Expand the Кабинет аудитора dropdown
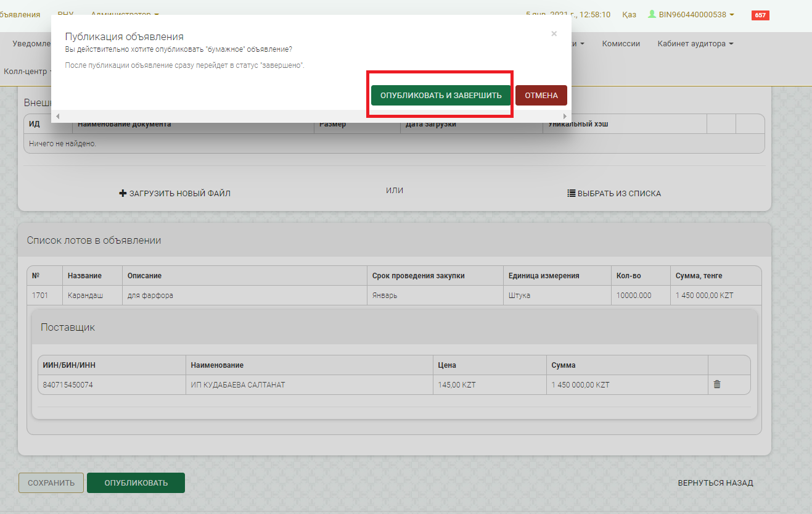The height and width of the screenshot is (514, 812). click(x=695, y=44)
